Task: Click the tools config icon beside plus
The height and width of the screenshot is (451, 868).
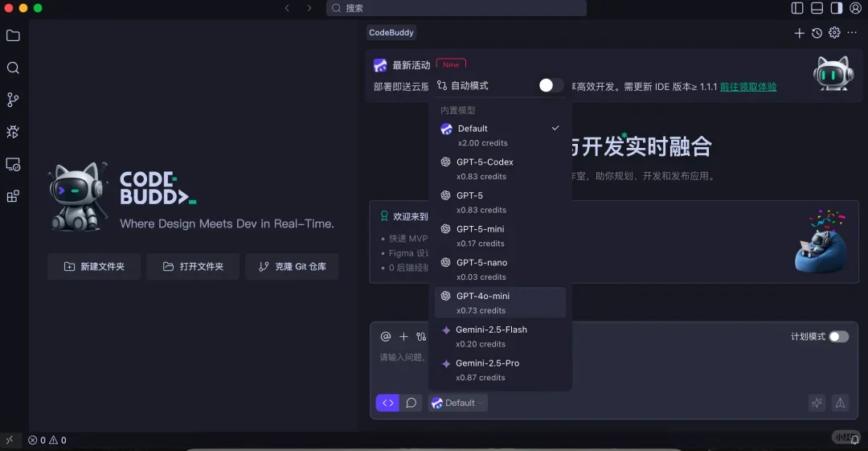Action: point(421,336)
